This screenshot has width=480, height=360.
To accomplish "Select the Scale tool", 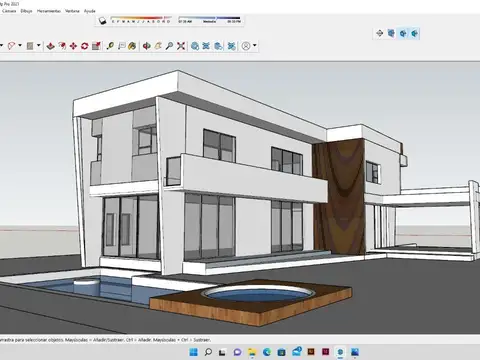I will [96, 46].
